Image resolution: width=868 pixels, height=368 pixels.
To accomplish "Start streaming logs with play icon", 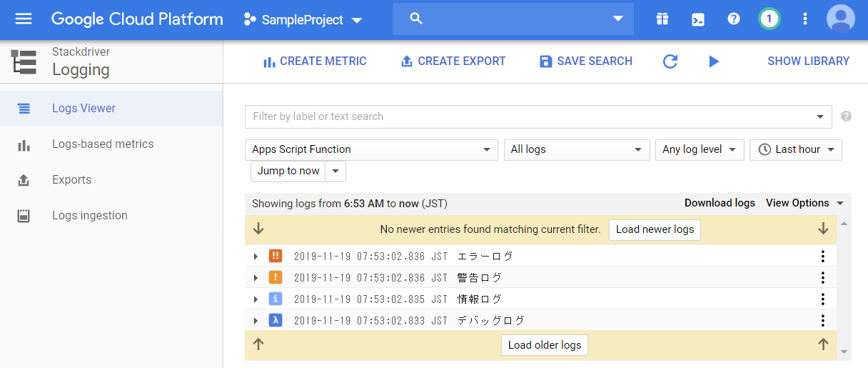I will 714,61.
